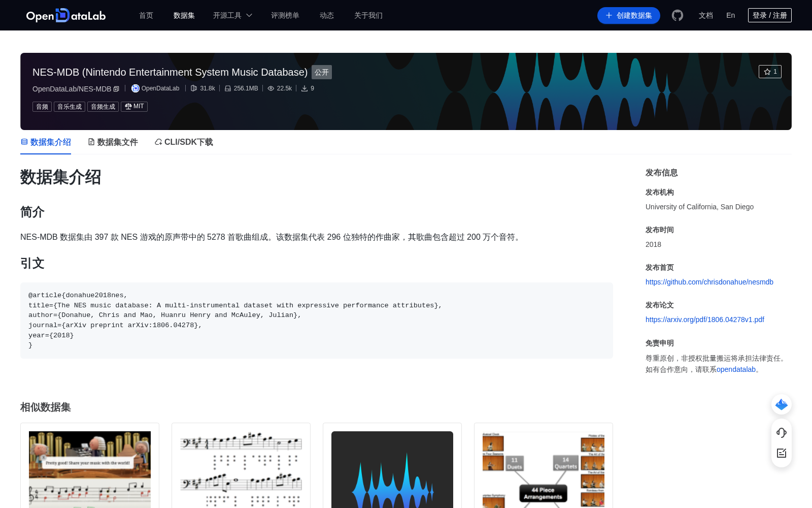
Task: Open the blue waveform dataset thumbnail
Action: pos(392,469)
